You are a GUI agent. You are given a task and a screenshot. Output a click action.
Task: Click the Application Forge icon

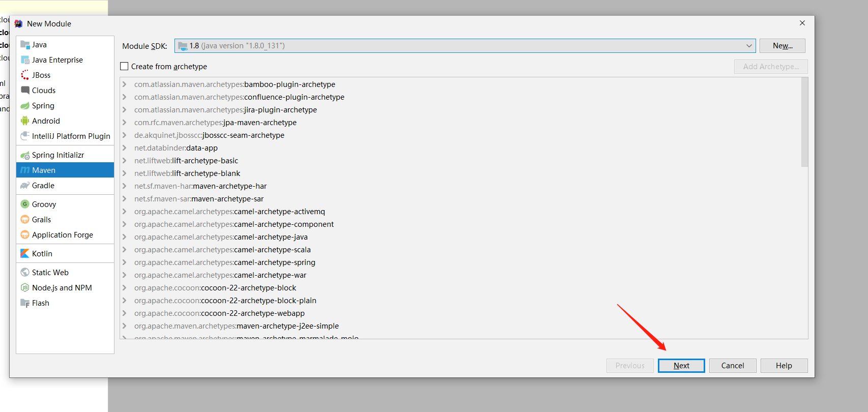click(25, 235)
